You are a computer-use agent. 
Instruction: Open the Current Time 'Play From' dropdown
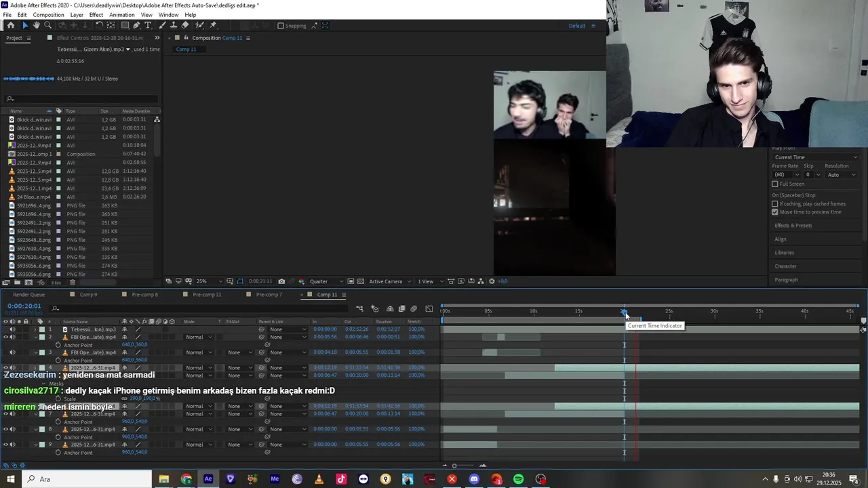click(815, 157)
